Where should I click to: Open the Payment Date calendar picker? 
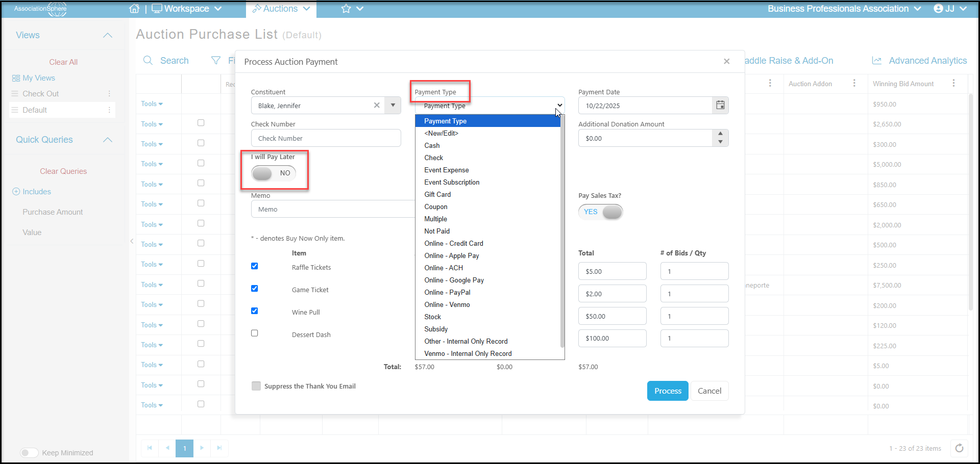(720, 105)
